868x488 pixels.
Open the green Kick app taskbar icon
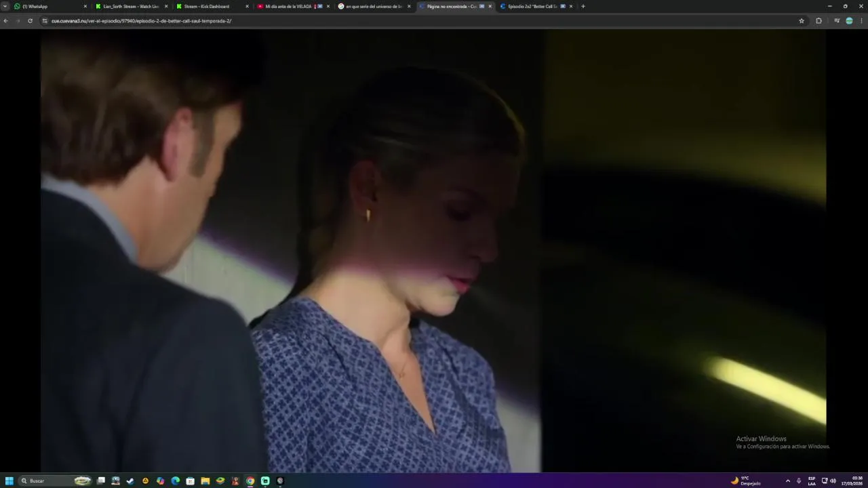[x=265, y=481]
